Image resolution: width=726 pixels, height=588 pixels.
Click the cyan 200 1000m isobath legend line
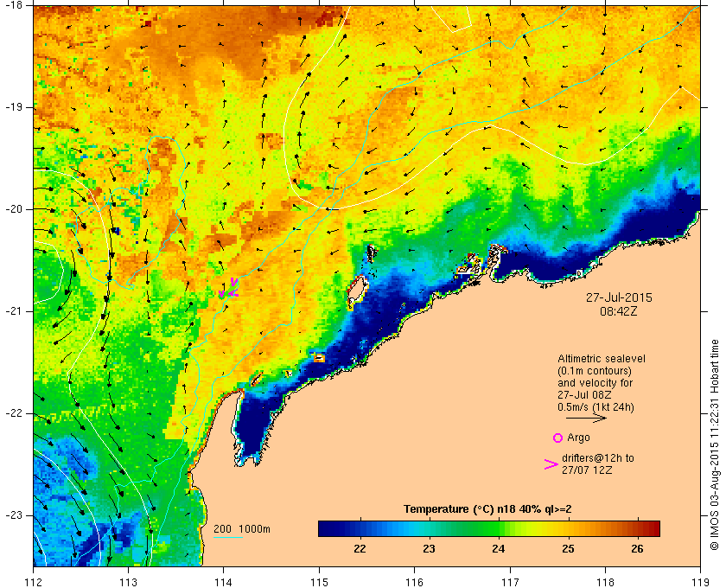[228, 538]
